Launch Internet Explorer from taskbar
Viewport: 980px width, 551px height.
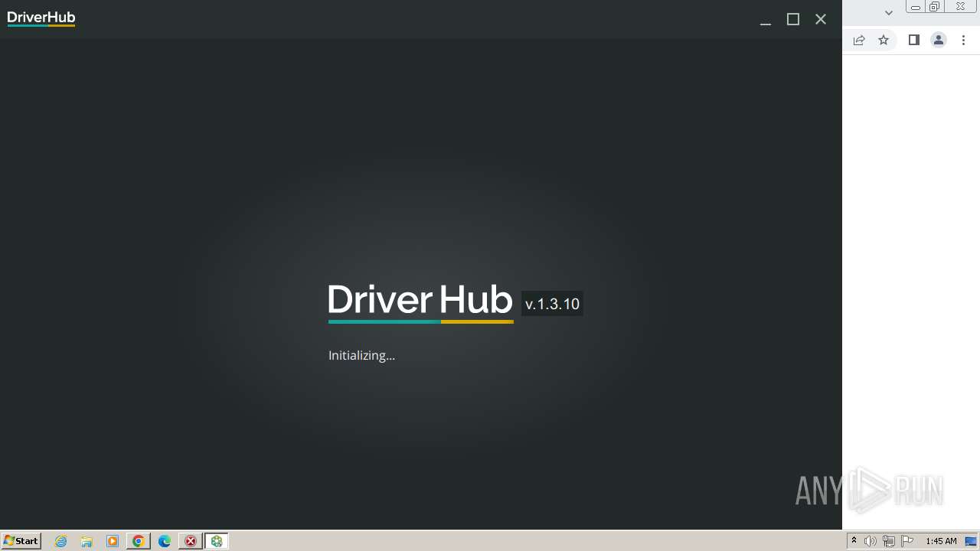coord(61,541)
